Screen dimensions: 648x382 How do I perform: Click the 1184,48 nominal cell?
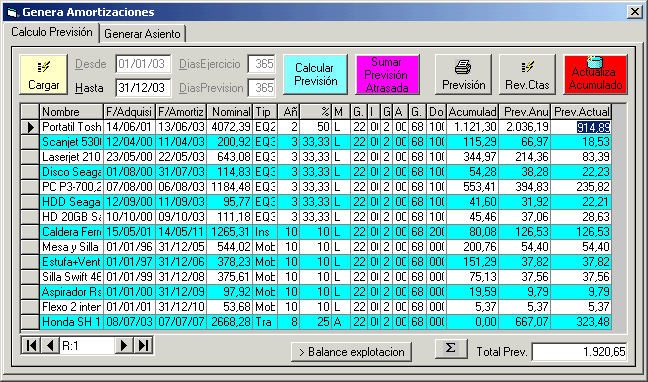(x=229, y=187)
